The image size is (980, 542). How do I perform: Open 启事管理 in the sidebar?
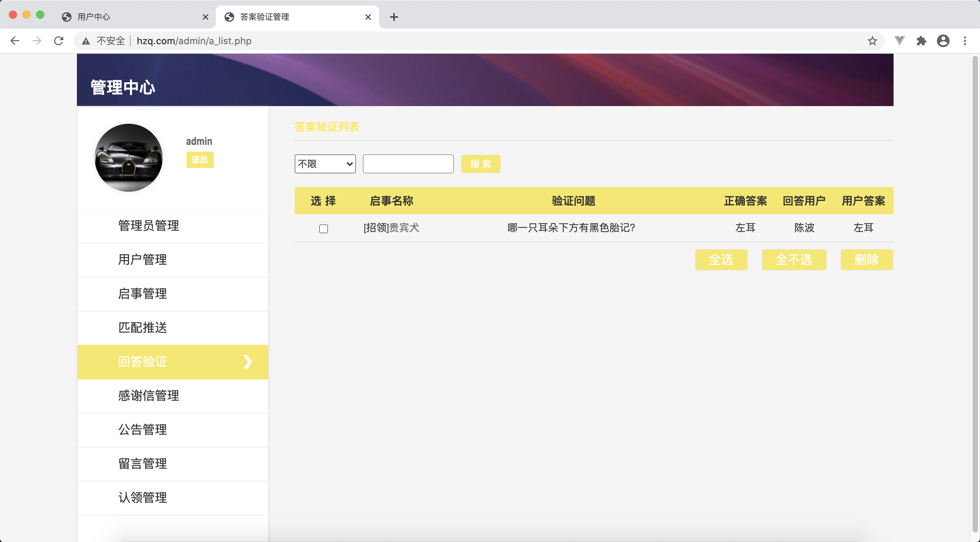point(173,293)
